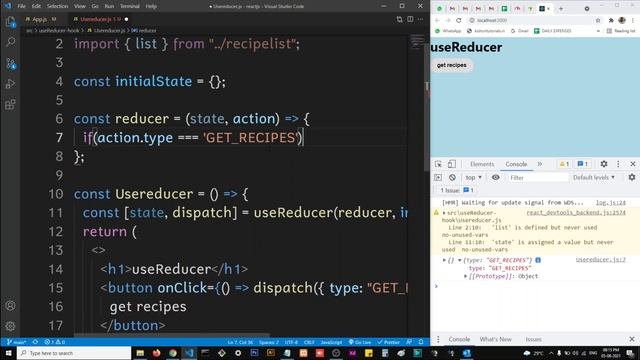This screenshot has width=640, height=360.
Task: Open the Terminal menu
Action: point(130,6)
